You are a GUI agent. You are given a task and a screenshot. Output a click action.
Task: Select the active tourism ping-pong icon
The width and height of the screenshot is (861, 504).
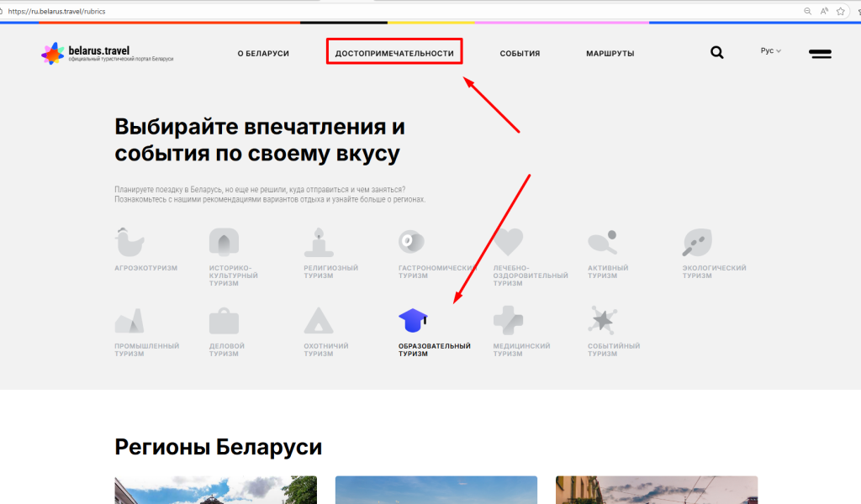coord(602,242)
